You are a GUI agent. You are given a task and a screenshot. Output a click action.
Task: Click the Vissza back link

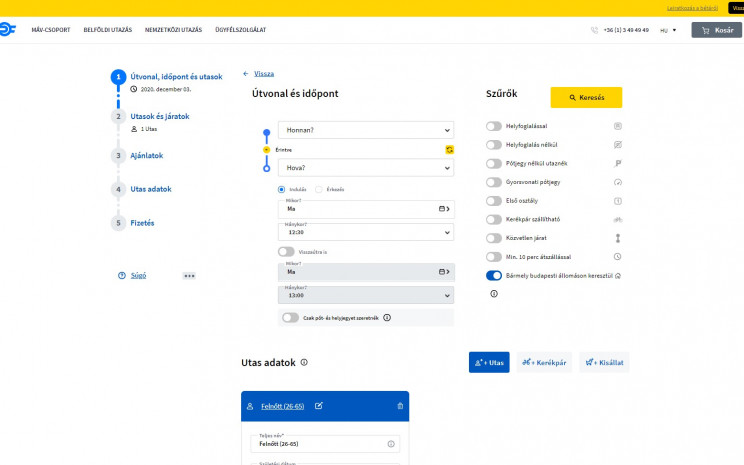click(x=263, y=74)
